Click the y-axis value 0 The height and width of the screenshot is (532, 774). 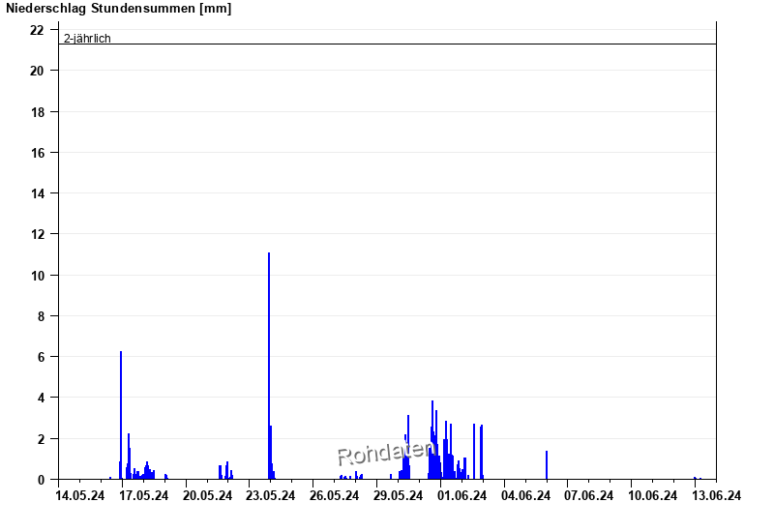coord(41,480)
